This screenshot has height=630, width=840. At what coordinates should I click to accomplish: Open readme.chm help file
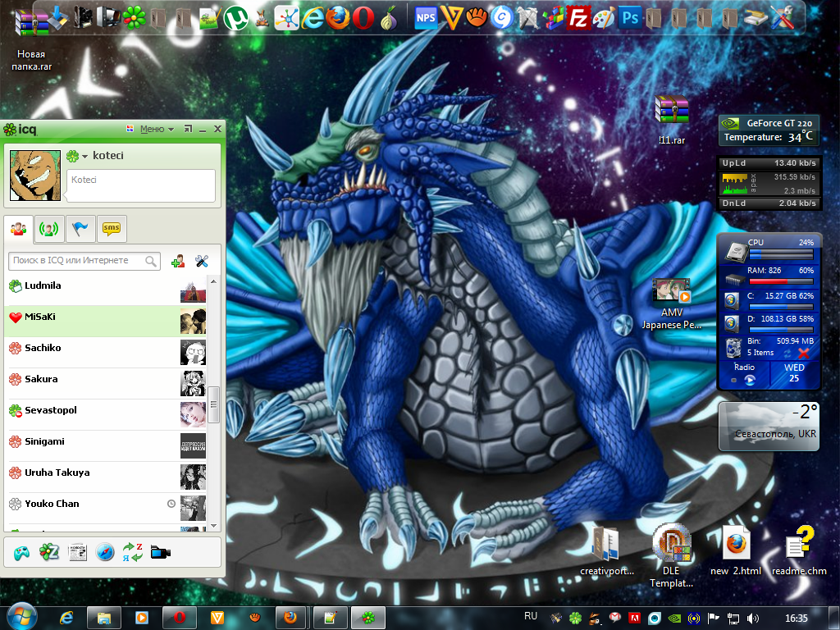[799, 550]
